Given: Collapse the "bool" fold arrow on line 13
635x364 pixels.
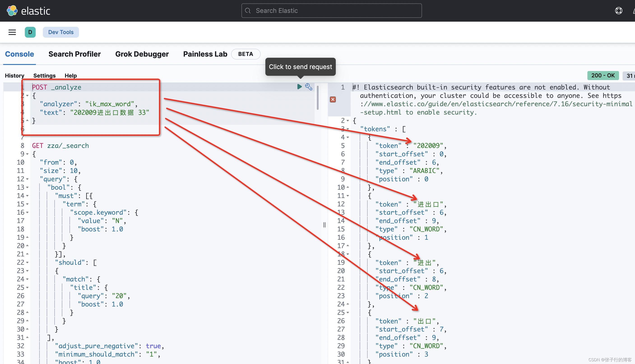Looking at the screenshot, I should click(x=27, y=187).
